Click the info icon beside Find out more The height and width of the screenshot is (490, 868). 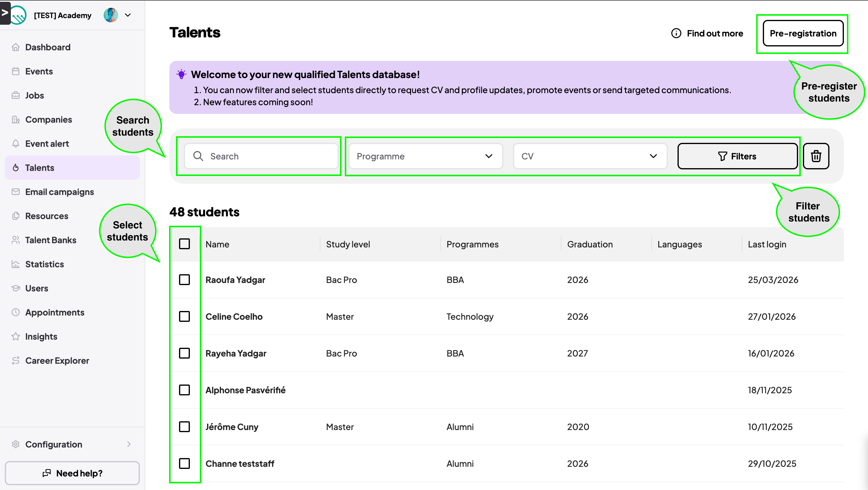676,33
